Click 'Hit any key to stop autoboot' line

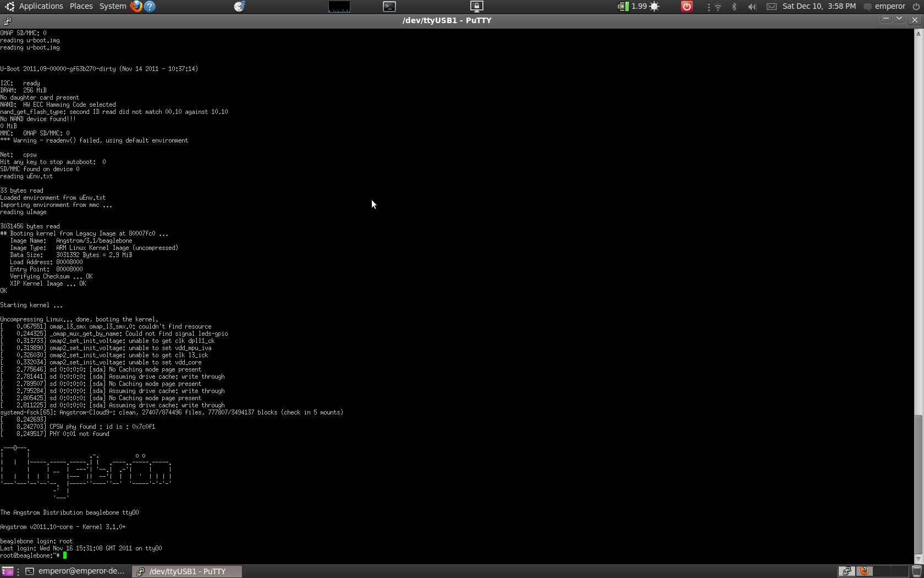53,162
